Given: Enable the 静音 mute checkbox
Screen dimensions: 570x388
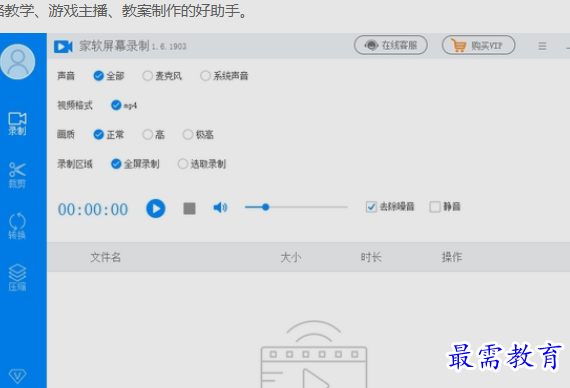Looking at the screenshot, I should pos(435,207).
